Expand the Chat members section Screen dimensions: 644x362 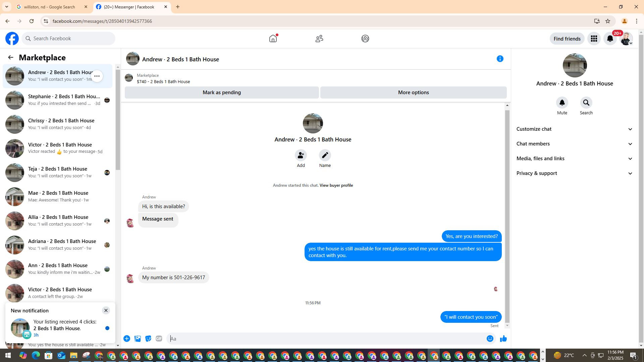[575, 144]
